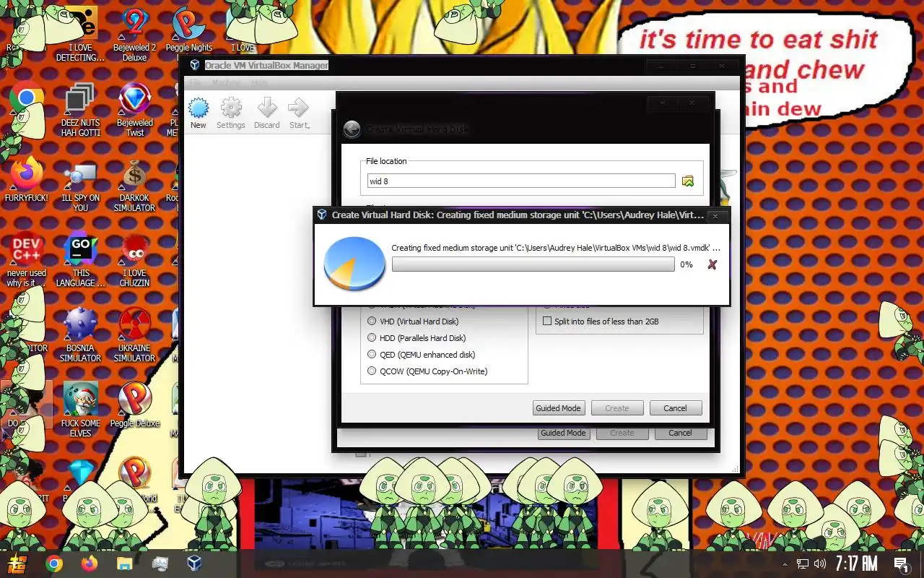Click the Start arrow toolbar icon
The height and width of the screenshot is (578, 924).
click(299, 109)
